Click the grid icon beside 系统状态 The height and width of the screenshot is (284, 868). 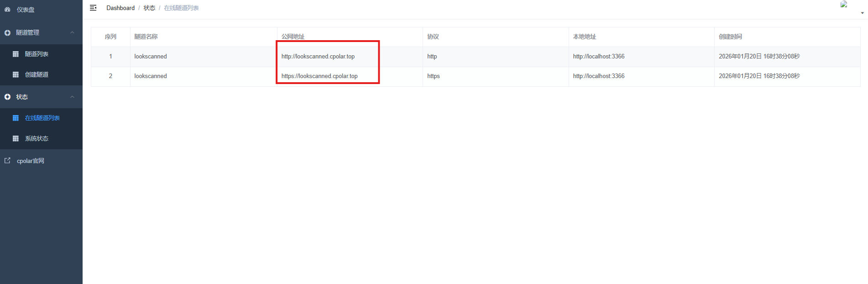click(16, 138)
